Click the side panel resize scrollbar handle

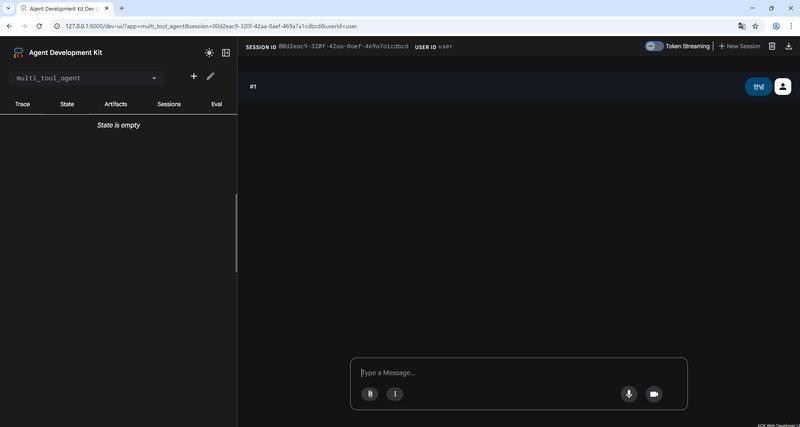pyautogui.click(x=236, y=233)
